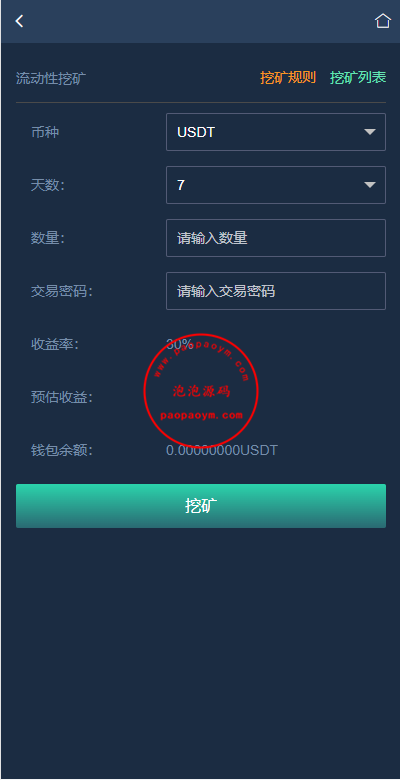Focus the 请输入数量 amount field
This screenshot has height=780, width=400.
pos(276,238)
